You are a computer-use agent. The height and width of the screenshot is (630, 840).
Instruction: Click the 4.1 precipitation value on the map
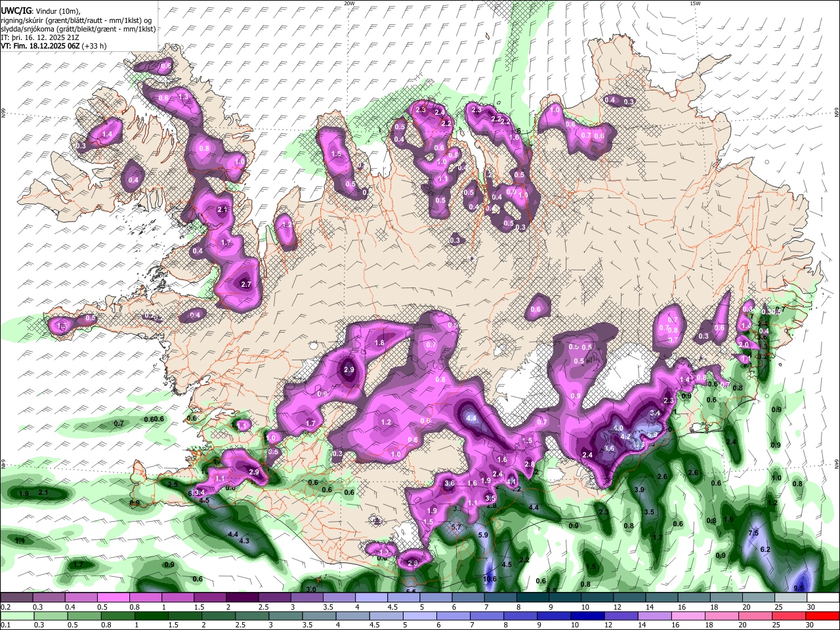(x=512, y=482)
